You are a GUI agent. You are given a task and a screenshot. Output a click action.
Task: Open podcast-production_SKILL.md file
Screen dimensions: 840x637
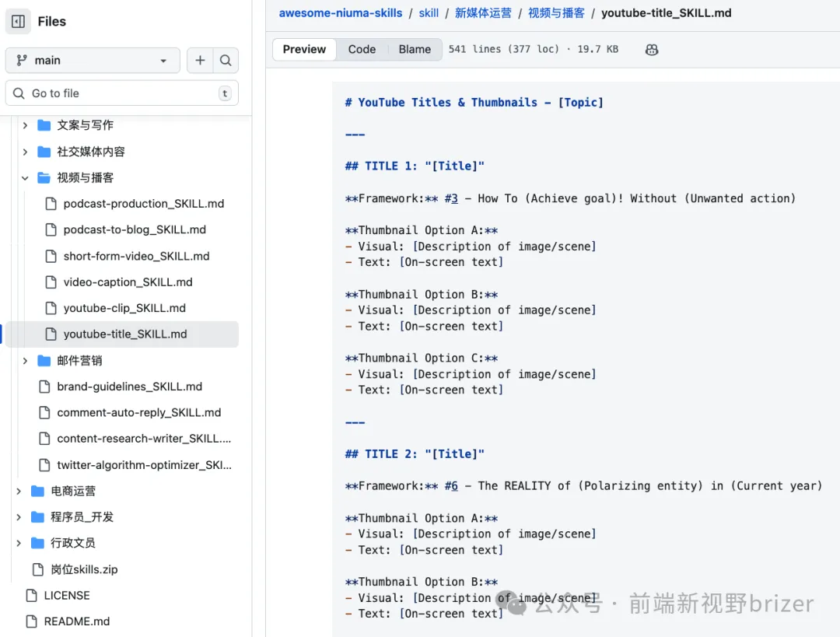click(144, 204)
